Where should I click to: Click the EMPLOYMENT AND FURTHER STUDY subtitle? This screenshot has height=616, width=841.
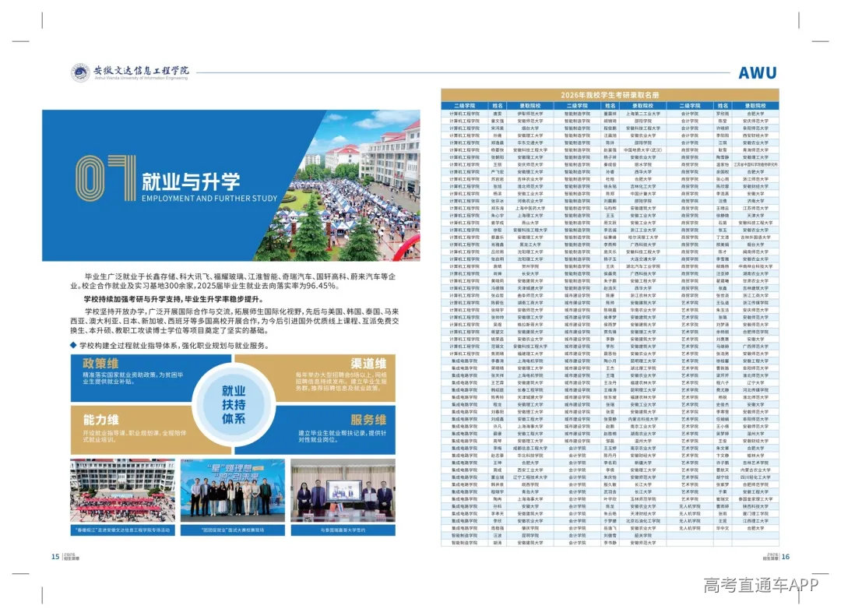(209, 199)
